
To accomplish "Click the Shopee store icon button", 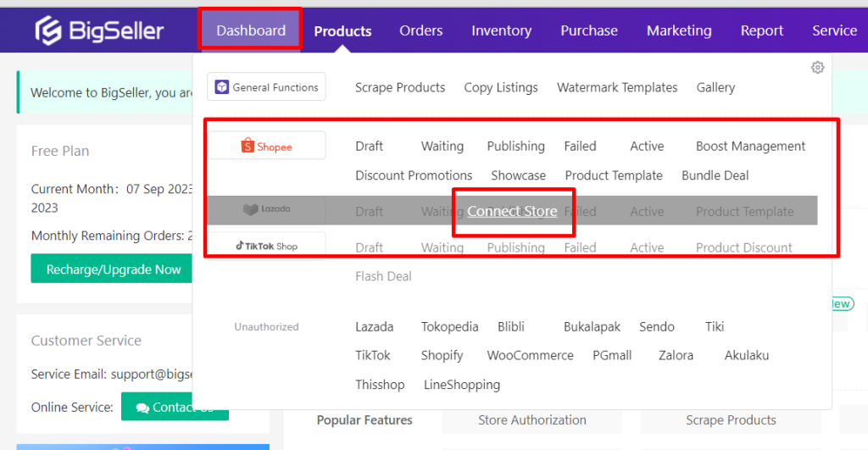I will click(266, 146).
